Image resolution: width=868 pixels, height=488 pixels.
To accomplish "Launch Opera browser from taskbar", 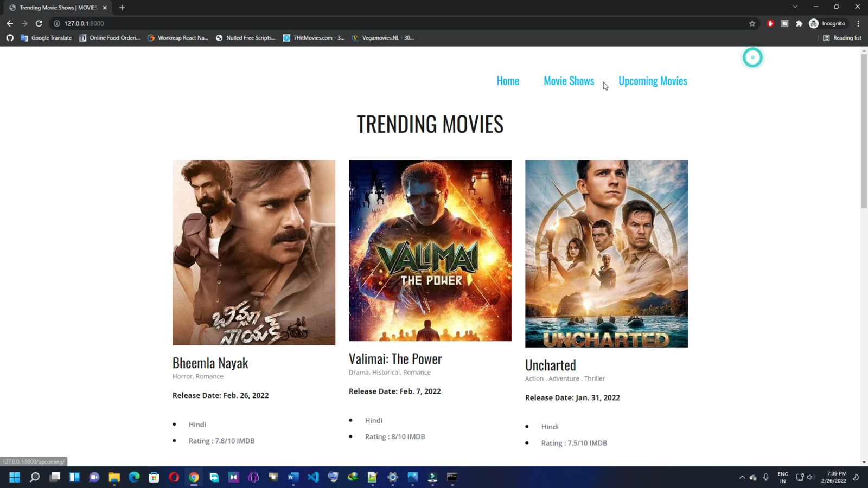I will pos(174,477).
